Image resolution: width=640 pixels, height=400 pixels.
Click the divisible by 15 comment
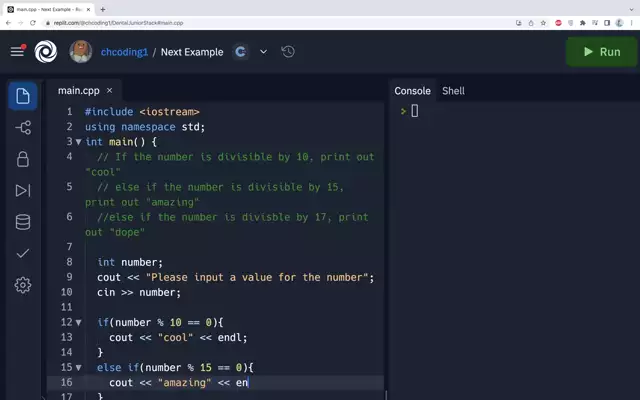point(215,195)
